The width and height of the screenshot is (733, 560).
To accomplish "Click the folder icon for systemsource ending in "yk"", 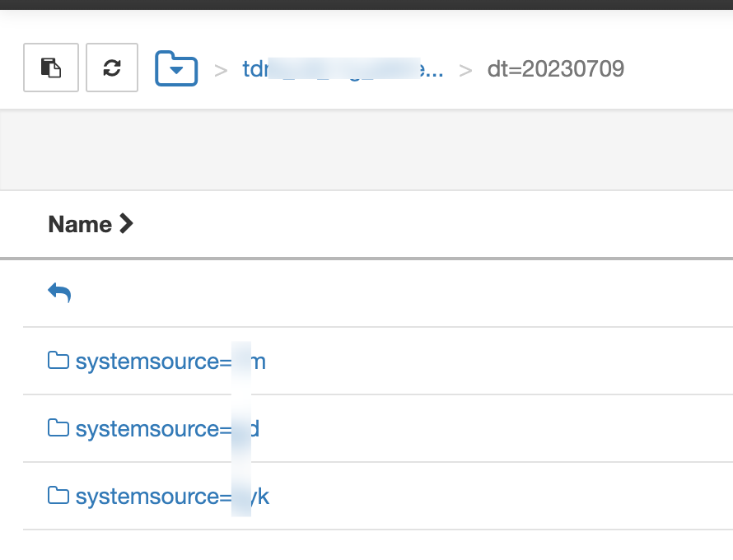I will 58,496.
